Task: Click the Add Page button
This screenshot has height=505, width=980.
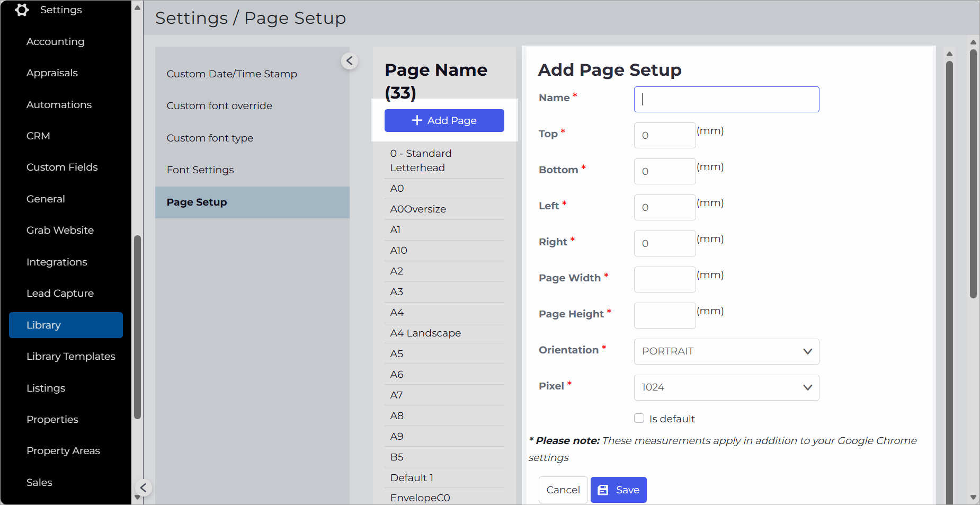Action: tap(444, 120)
